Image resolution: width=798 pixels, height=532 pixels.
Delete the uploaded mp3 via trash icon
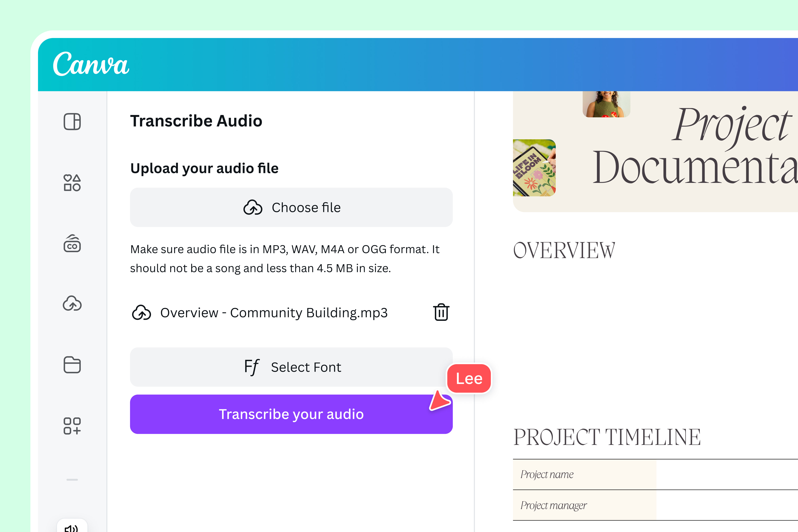coord(441,313)
